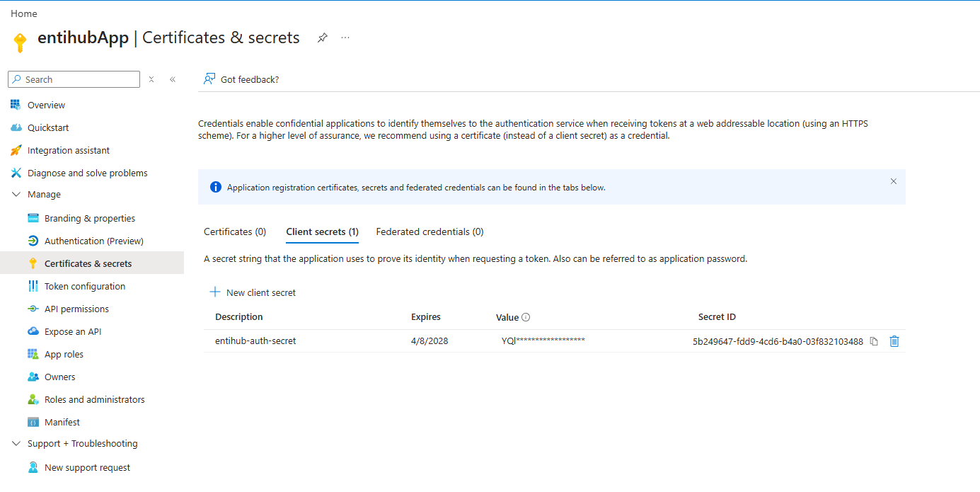Click the Roles and administrators icon
Viewport: 980px width, 492px height.
click(33, 399)
